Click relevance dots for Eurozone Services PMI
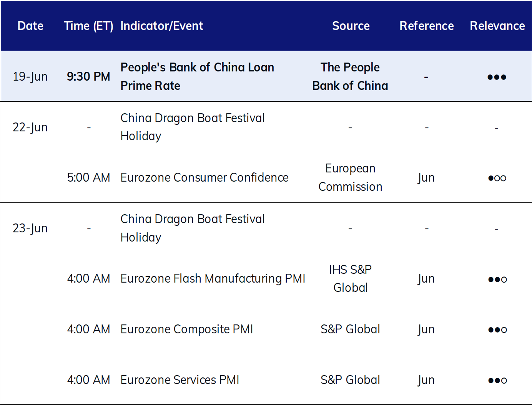 [497, 381]
